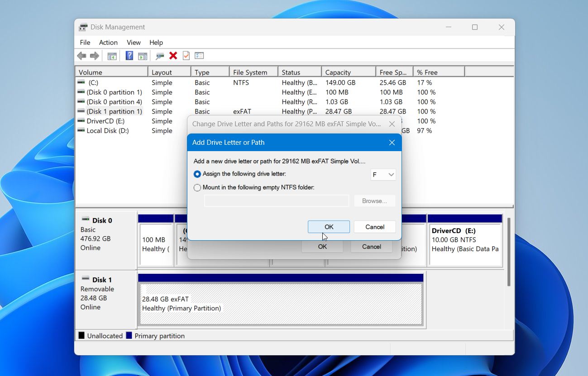Select the 100 MB Healthy partition block
Image resolution: width=588 pixels, height=376 pixels.
coord(156,244)
